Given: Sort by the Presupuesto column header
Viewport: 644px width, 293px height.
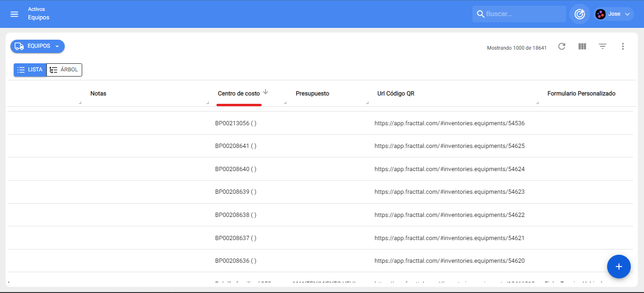Looking at the screenshot, I should [x=312, y=94].
